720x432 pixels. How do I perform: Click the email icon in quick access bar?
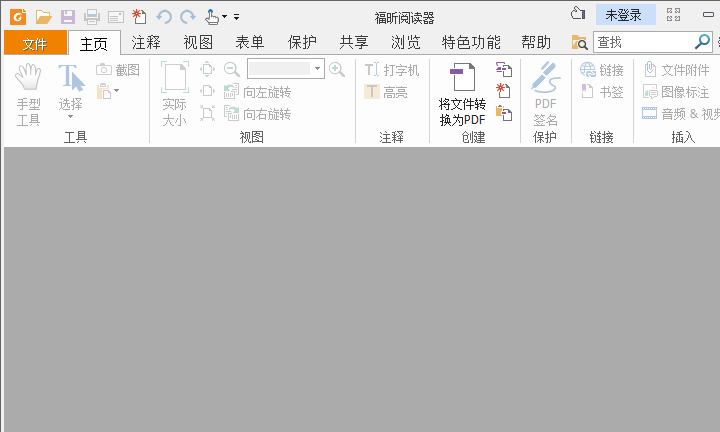(x=116, y=17)
